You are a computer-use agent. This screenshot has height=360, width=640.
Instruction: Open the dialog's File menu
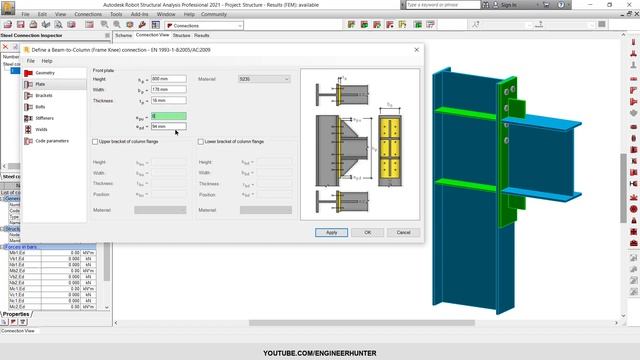pos(31,61)
